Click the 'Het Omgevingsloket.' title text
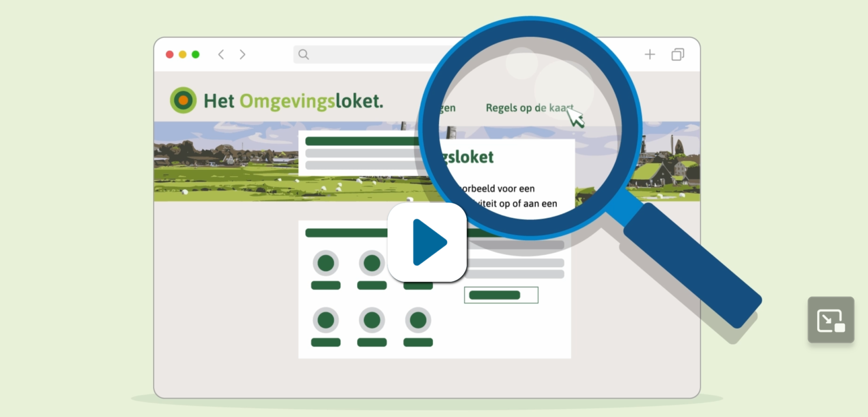Screen dimensions: 868x417 pos(293,101)
